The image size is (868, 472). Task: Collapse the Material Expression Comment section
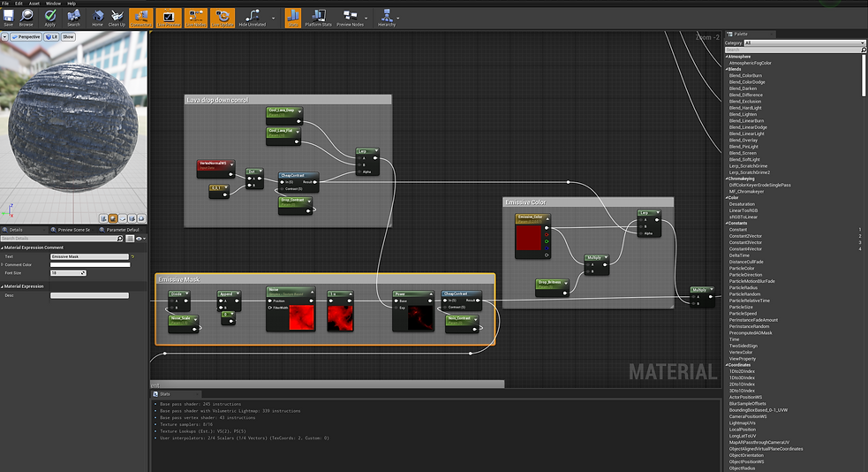pos(3,247)
